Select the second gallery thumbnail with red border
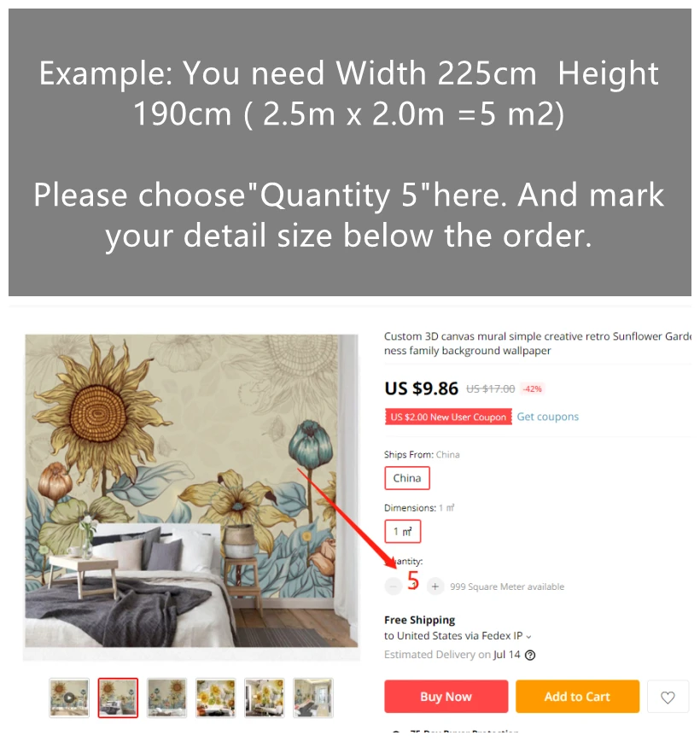 tap(118, 697)
